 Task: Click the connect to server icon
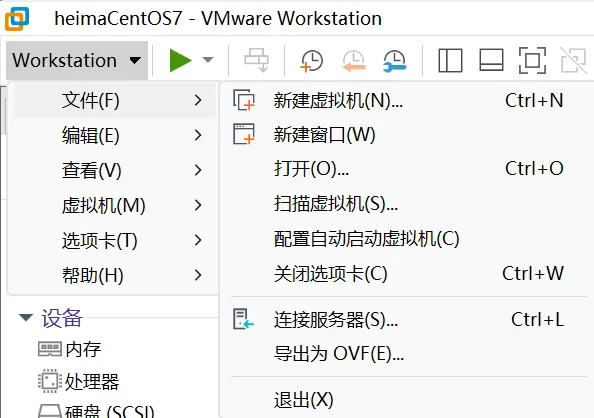pos(243,319)
